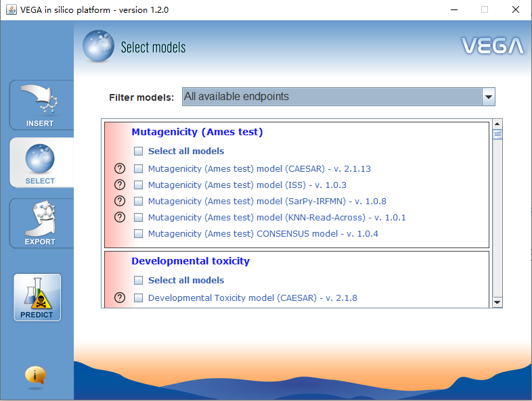Image resolution: width=532 pixels, height=401 pixels.
Task: Click the INSERT molecule sidebar icon
Action: coord(41,105)
